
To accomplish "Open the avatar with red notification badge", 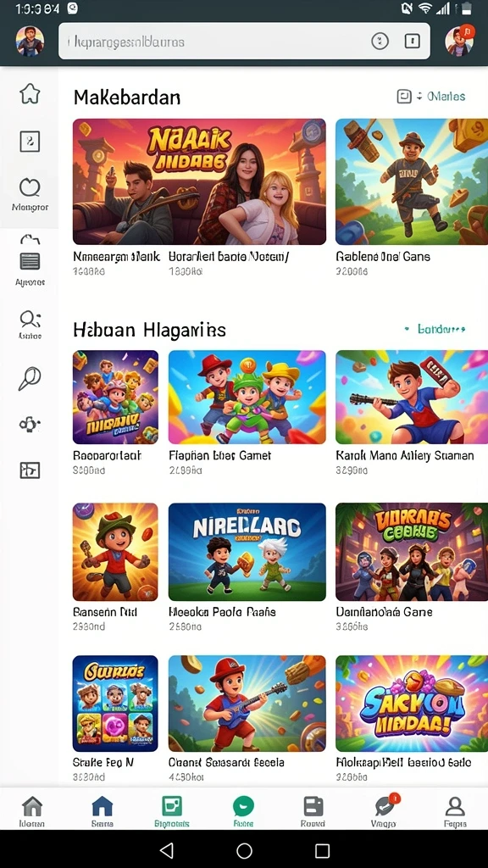I will (x=460, y=41).
